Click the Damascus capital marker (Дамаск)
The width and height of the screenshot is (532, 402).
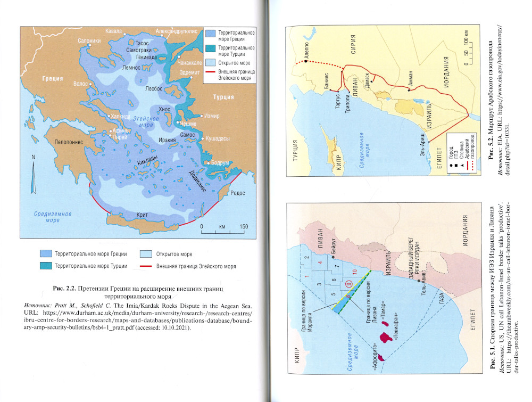click(372, 81)
